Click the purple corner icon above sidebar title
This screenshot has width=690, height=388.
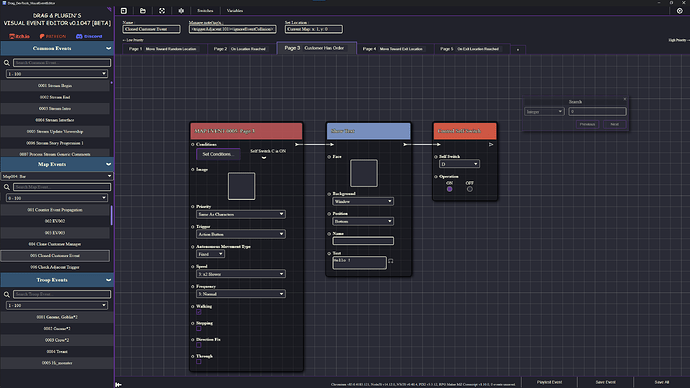(x=109, y=9)
